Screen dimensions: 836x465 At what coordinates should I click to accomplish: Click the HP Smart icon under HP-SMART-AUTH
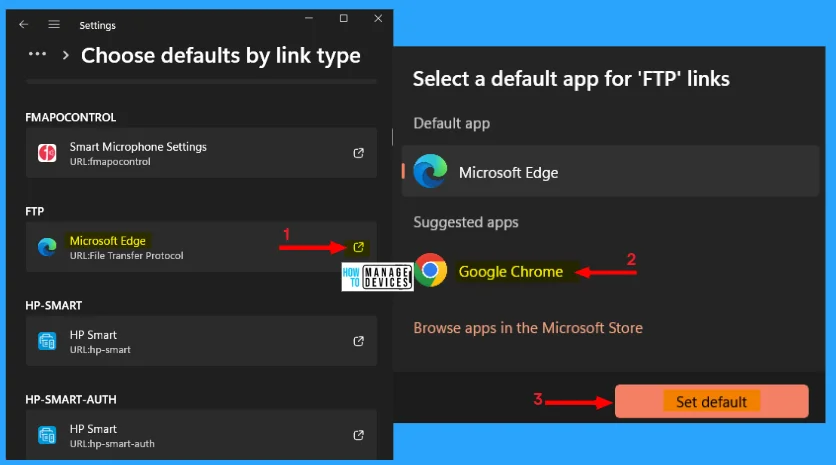(47, 435)
